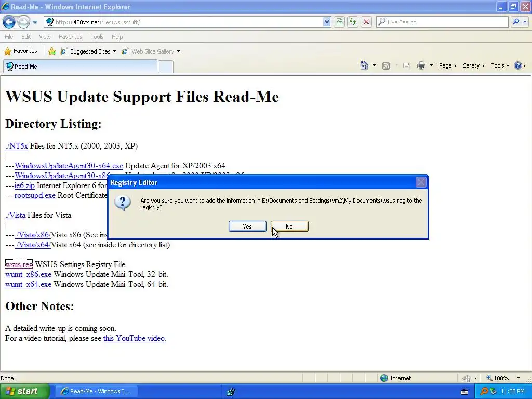Click the Live Search input box
This screenshot has height=399, width=532.
click(x=443, y=22)
